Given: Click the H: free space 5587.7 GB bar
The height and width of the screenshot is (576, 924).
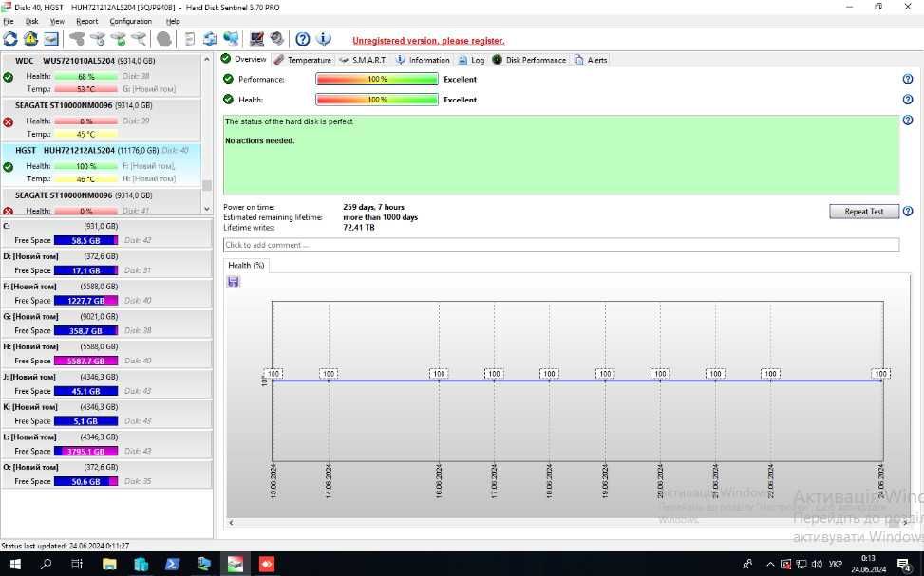Looking at the screenshot, I should pyautogui.click(x=86, y=361).
